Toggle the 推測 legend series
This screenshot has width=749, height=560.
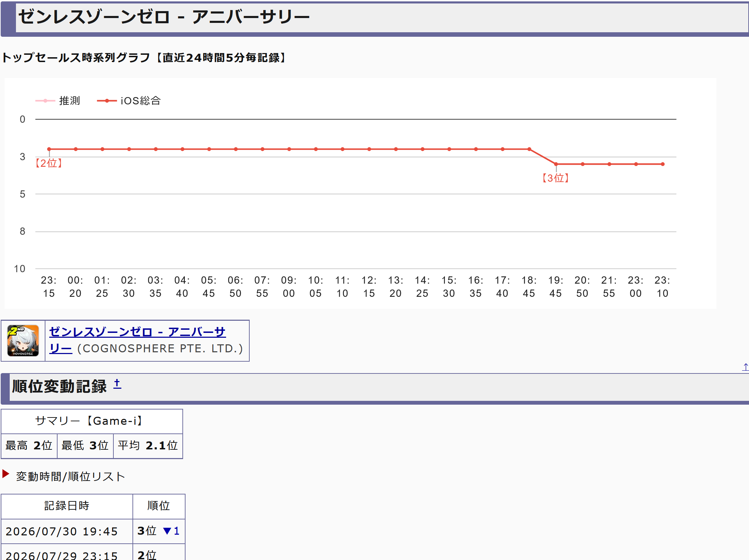click(58, 101)
